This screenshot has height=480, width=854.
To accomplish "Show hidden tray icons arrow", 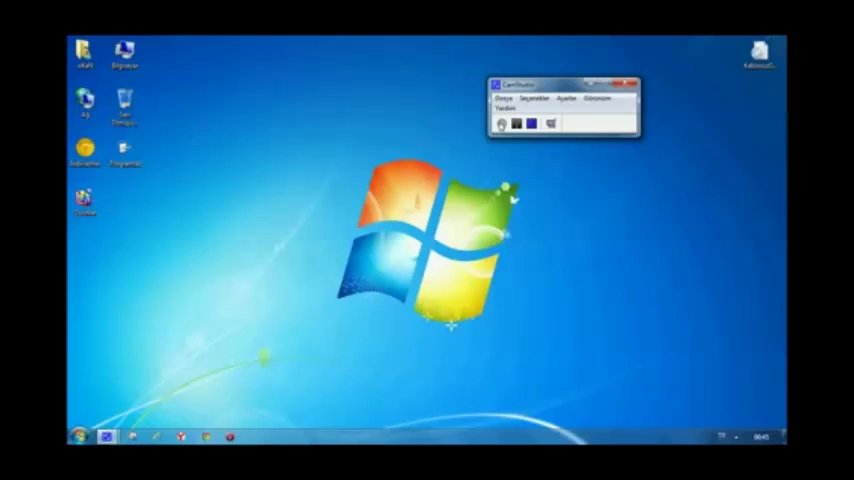I will pyautogui.click(x=736, y=436).
